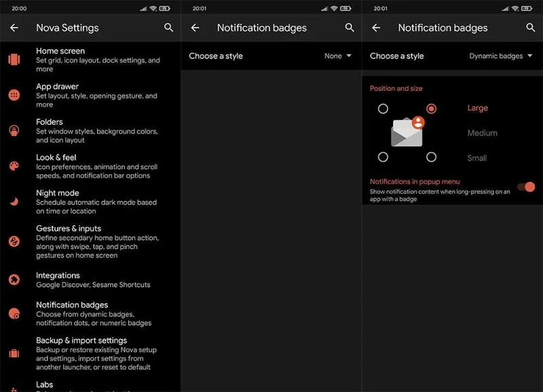Open Gestures & inputs settings
This screenshot has width=543, height=392.
coord(90,241)
